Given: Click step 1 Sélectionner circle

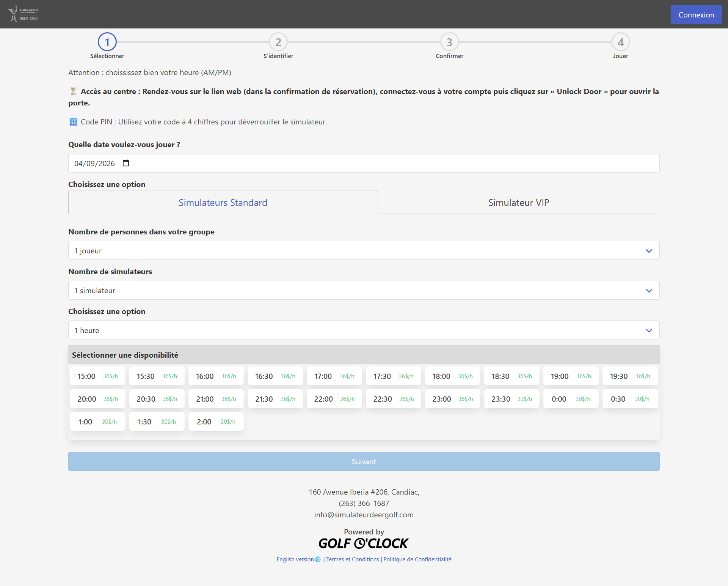Looking at the screenshot, I should tap(107, 42).
